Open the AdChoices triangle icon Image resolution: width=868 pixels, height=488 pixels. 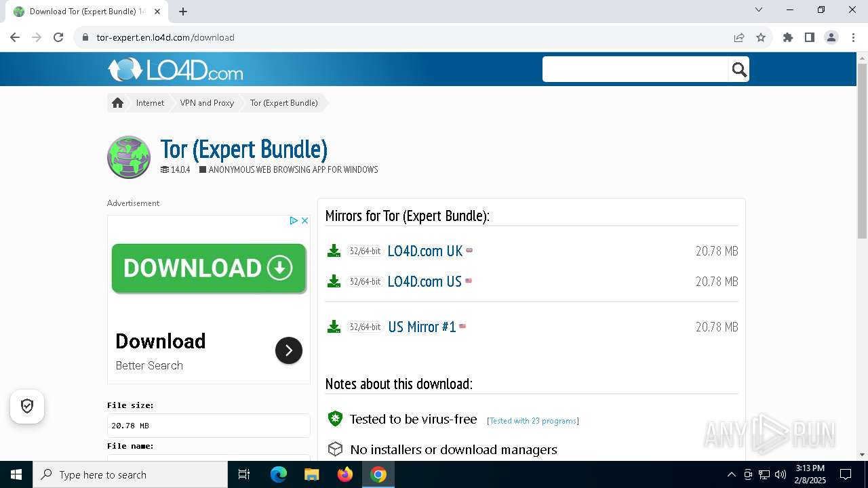click(294, 220)
